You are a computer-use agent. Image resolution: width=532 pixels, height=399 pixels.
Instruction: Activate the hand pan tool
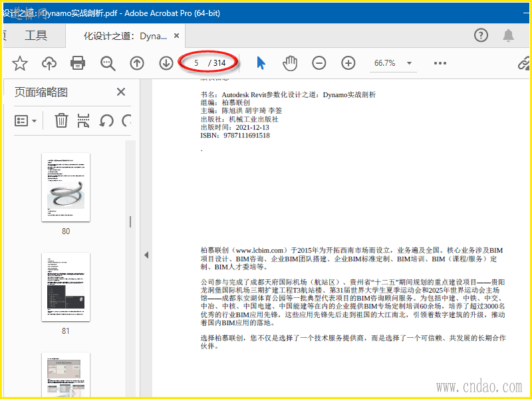click(290, 63)
